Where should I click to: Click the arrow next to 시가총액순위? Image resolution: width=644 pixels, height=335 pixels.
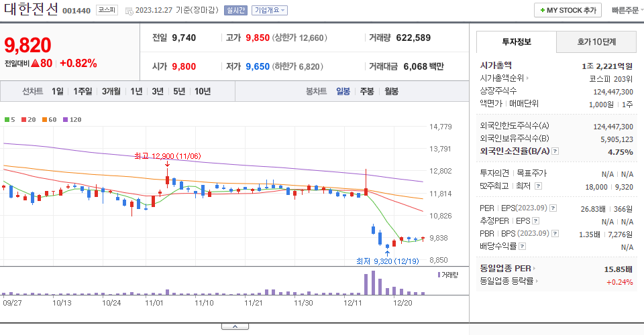pyautogui.click(x=527, y=78)
